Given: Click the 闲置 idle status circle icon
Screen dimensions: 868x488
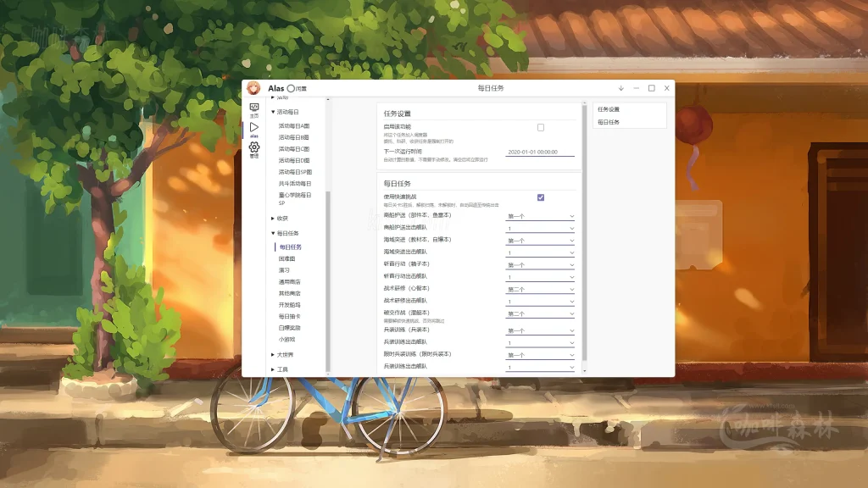Looking at the screenshot, I should point(291,88).
